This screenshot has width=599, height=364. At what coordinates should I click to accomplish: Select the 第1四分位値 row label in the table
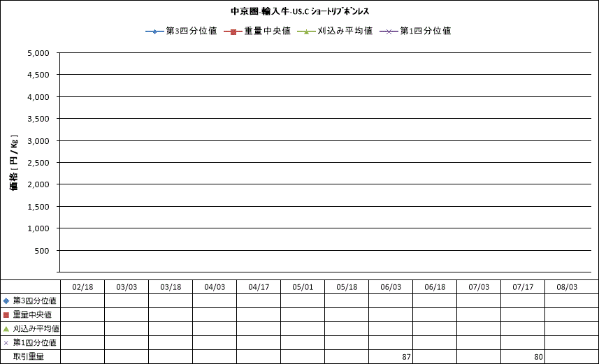(x=35, y=342)
